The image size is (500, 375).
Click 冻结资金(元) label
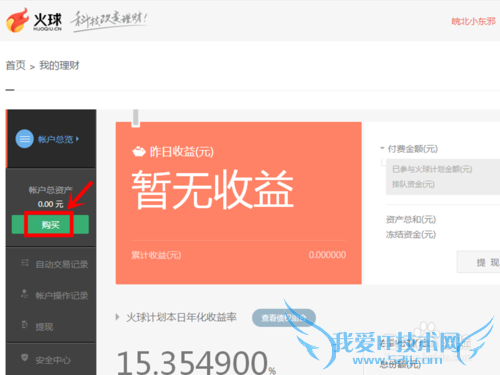click(x=411, y=234)
